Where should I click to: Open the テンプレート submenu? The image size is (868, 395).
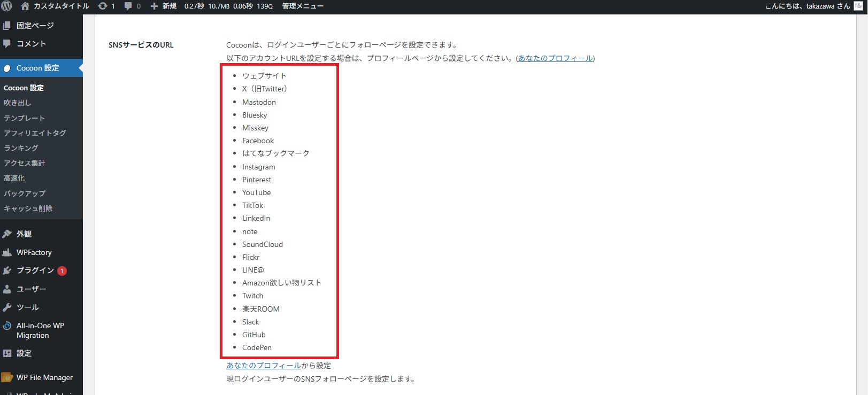24,118
